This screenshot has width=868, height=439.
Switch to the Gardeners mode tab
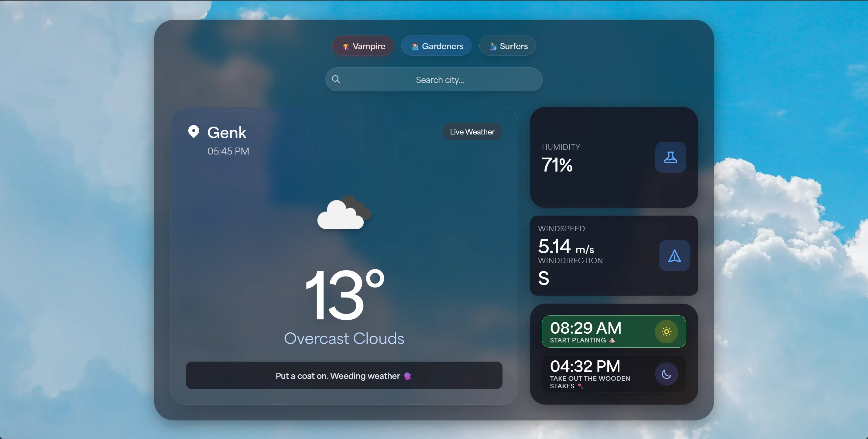click(x=436, y=46)
